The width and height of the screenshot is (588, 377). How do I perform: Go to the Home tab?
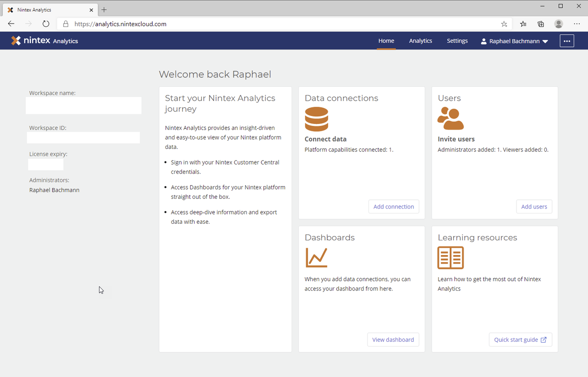pos(386,41)
